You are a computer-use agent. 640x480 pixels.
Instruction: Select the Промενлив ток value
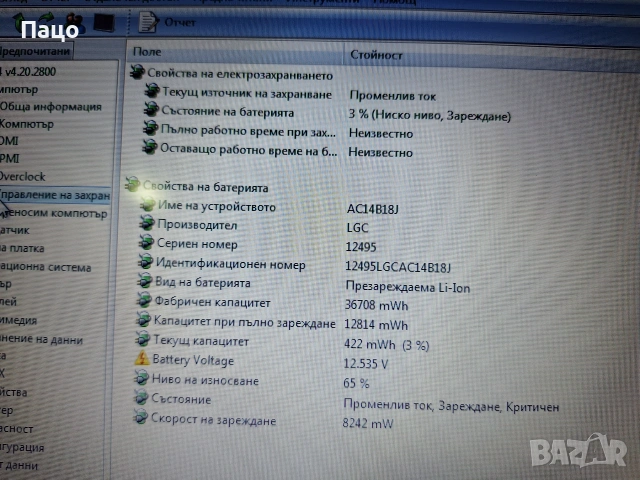(x=393, y=96)
